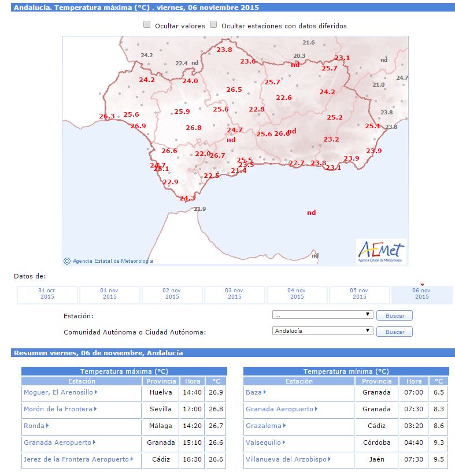Screen dimensions: 455x476
Task: Select the 01 nov 2015 date tab
Action: pyautogui.click(x=109, y=294)
